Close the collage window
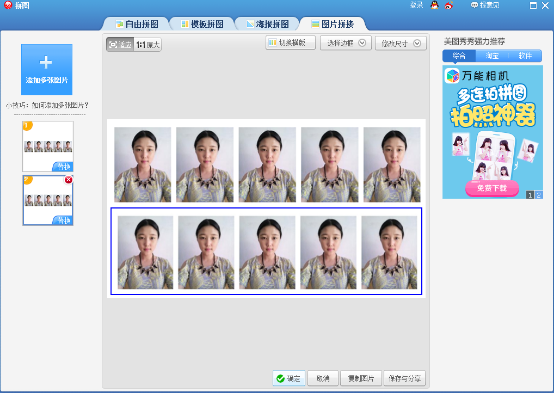554x393 pixels. [546, 5]
